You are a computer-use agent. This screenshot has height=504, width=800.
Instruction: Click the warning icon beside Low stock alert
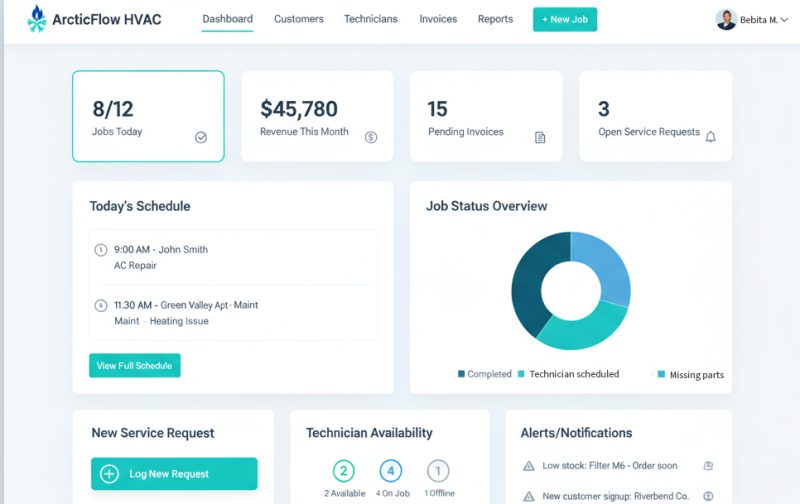point(529,466)
